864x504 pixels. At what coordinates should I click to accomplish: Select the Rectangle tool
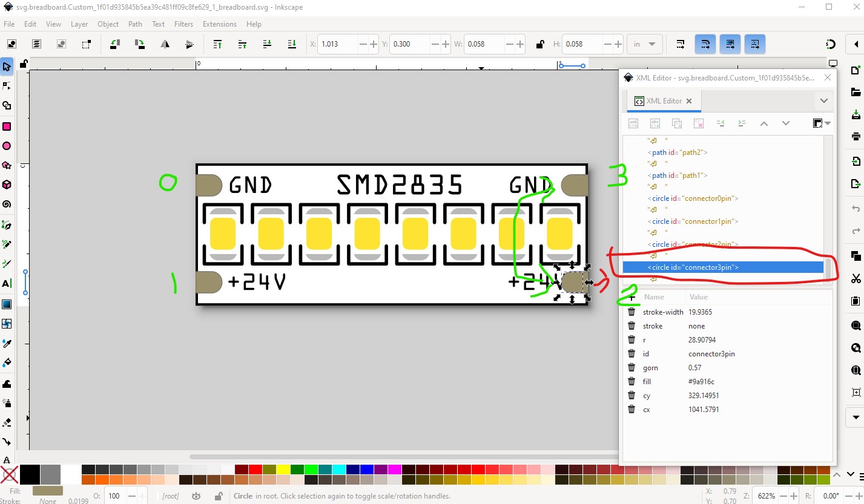(7, 126)
